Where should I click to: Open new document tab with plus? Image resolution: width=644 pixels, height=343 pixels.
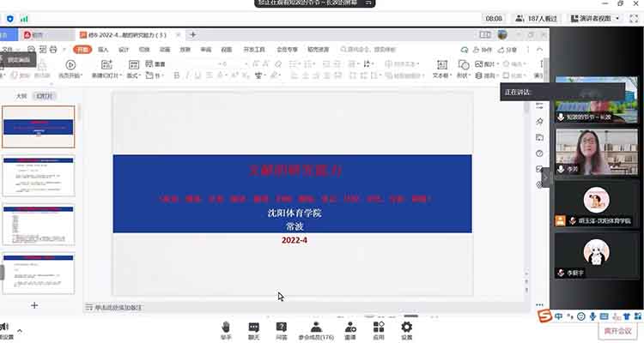193,35
